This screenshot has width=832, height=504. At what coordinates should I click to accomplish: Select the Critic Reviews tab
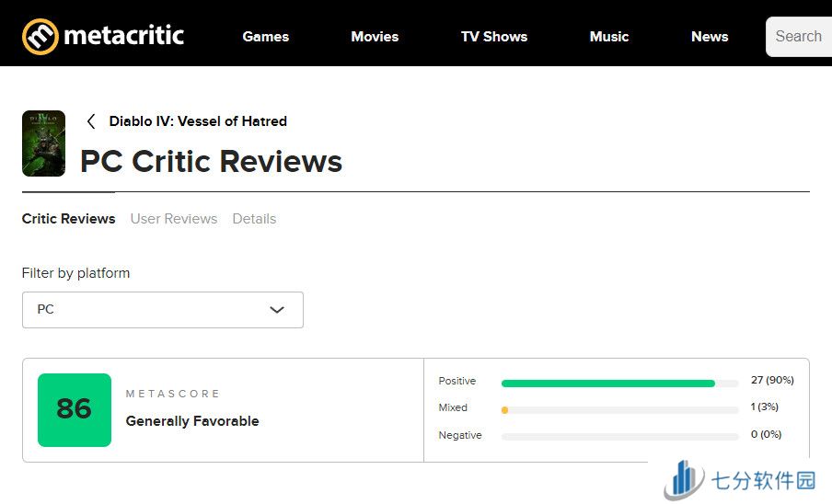click(68, 219)
